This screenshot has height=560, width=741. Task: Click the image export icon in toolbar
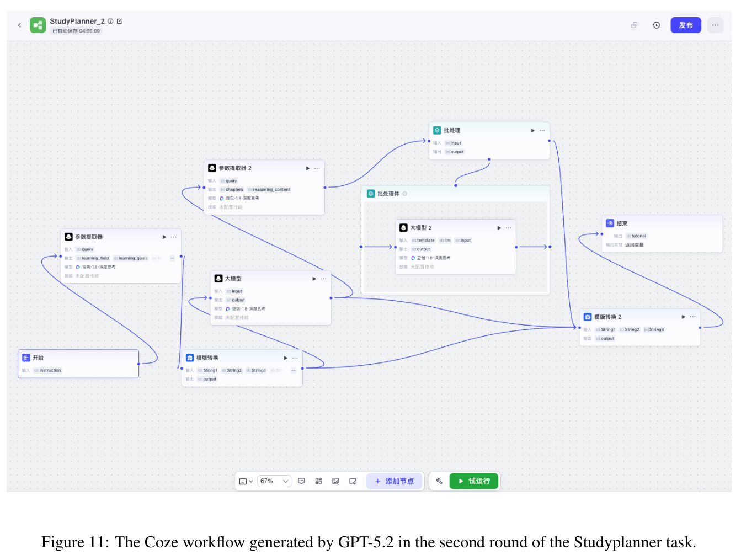click(335, 481)
